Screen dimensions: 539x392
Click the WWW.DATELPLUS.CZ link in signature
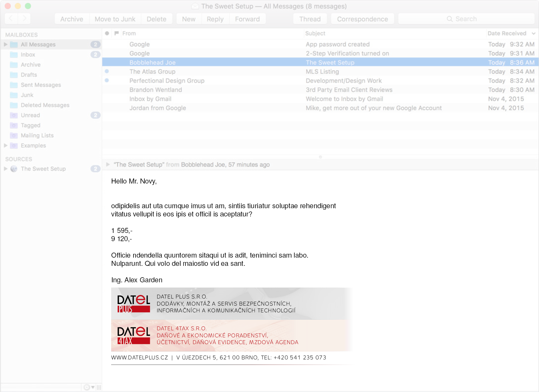point(139,358)
